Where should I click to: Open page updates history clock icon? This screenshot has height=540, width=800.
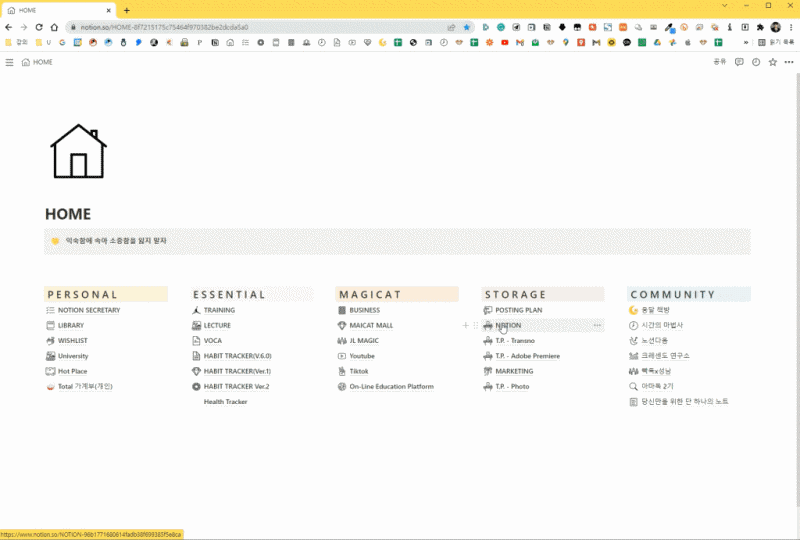tap(756, 62)
